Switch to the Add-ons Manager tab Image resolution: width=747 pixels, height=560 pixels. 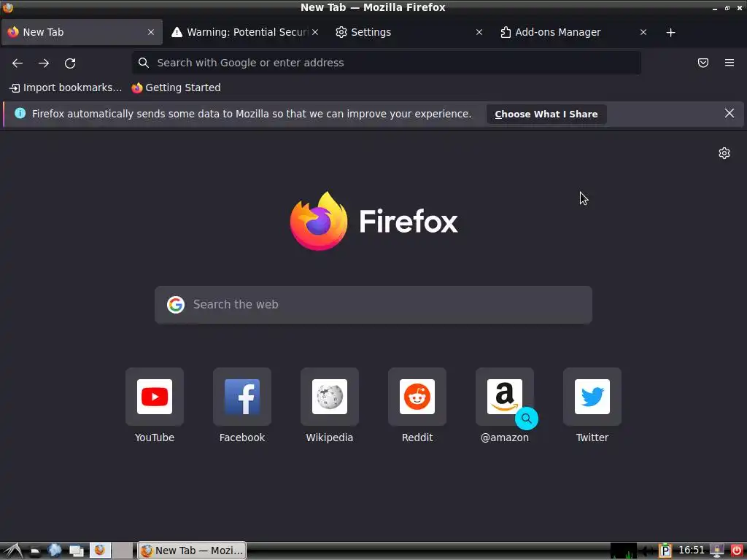573,32
